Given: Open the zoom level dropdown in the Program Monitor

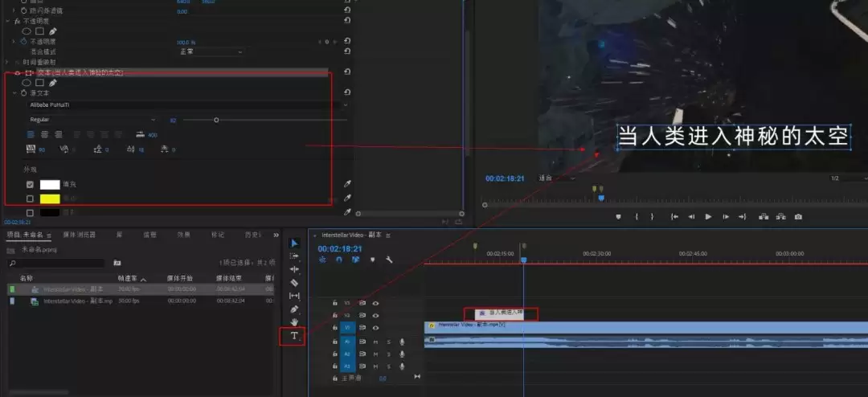Looking at the screenshot, I should (556, 178).
